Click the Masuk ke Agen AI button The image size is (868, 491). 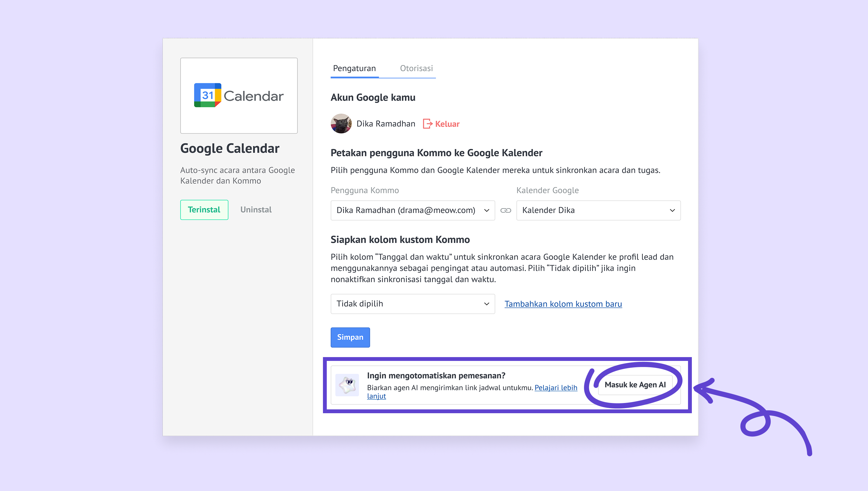[x=635, y=385]
